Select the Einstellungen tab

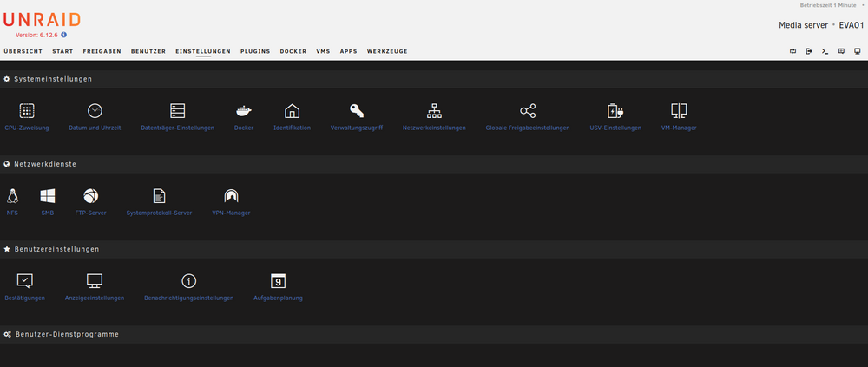tap(203, 51)
